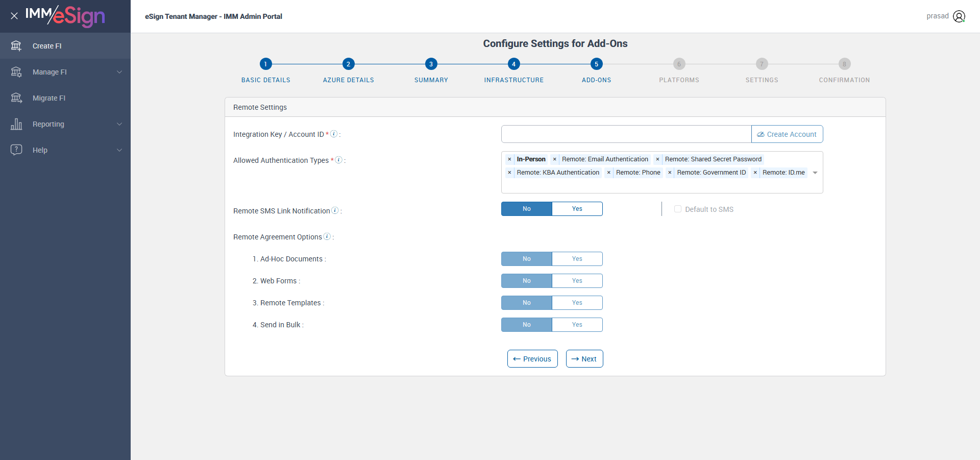Image resolution: width=980 pixels, height=460 pixels.
Task: Set Remote SMS Link Notification to Yes
Action: tap(577, 209)
